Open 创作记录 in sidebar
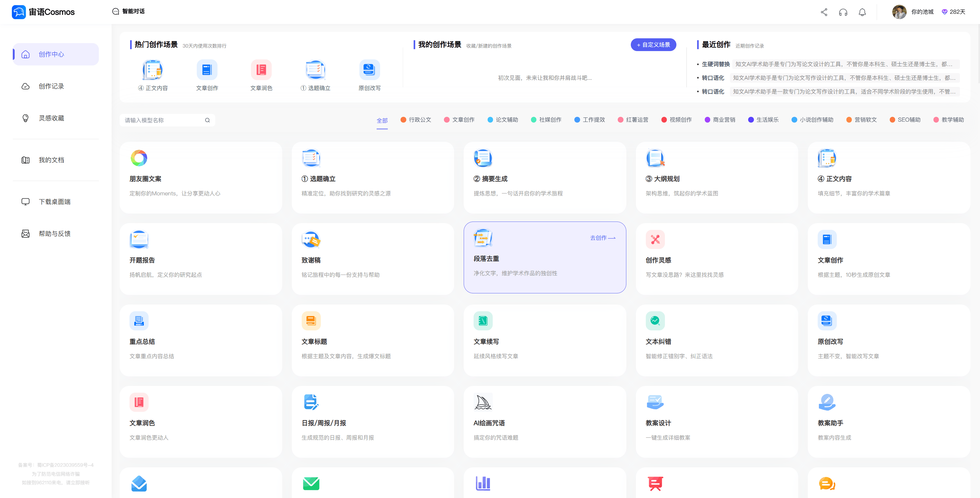The width and height of the screenshot is (980, 498). 51,87
